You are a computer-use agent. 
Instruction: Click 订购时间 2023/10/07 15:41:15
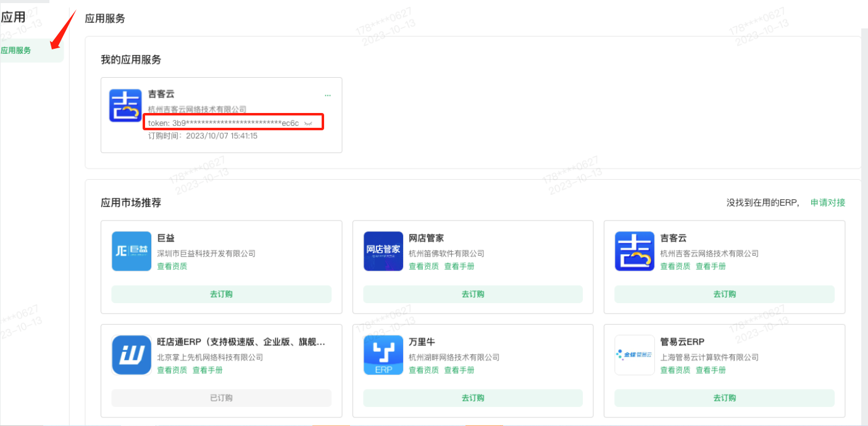(x=202, y=136)
